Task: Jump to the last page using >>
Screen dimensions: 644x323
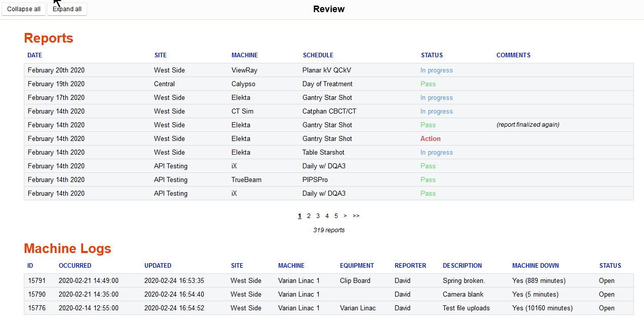Action: point(356,216)
